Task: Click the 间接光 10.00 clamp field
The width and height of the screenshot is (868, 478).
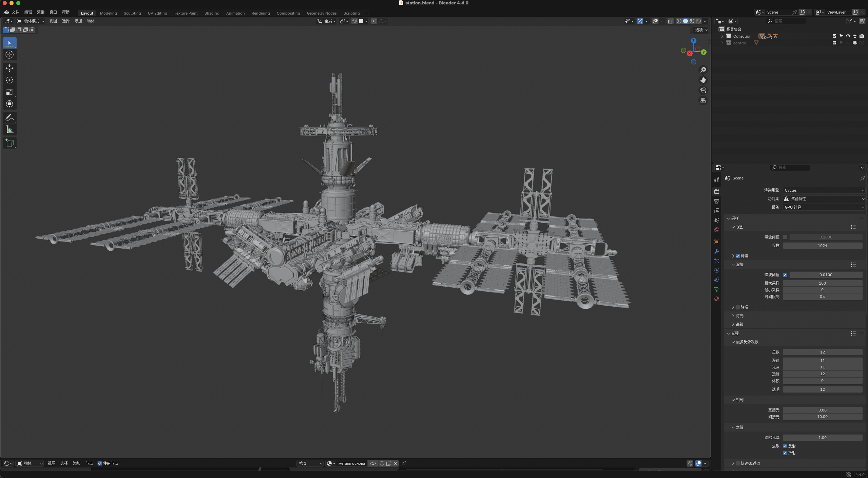Action: (822, 417)
